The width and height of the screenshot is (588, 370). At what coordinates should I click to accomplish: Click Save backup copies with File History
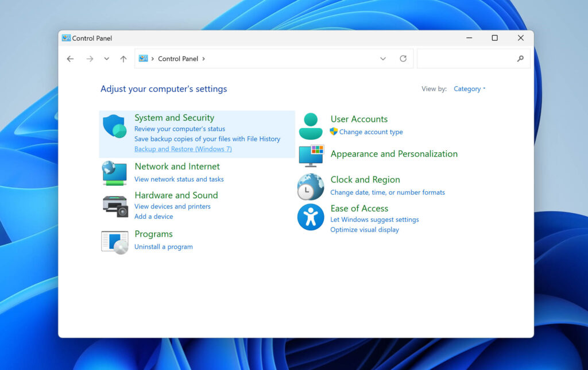pos(207,139)
